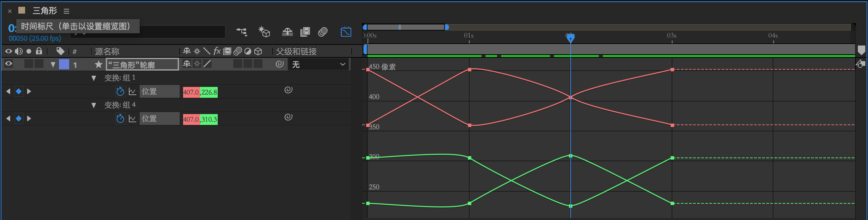Go to next keyframe of 变换: 组 4 位置
The height and width of the screenshot is (220, 868).
coord(29,118)
